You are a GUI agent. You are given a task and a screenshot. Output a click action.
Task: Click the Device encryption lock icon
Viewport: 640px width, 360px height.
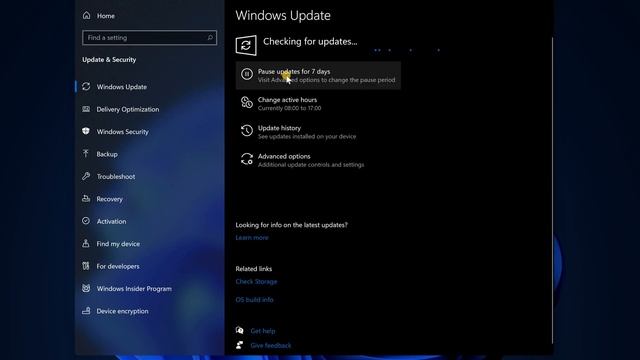pyautogui.click(x=86, y=311)
